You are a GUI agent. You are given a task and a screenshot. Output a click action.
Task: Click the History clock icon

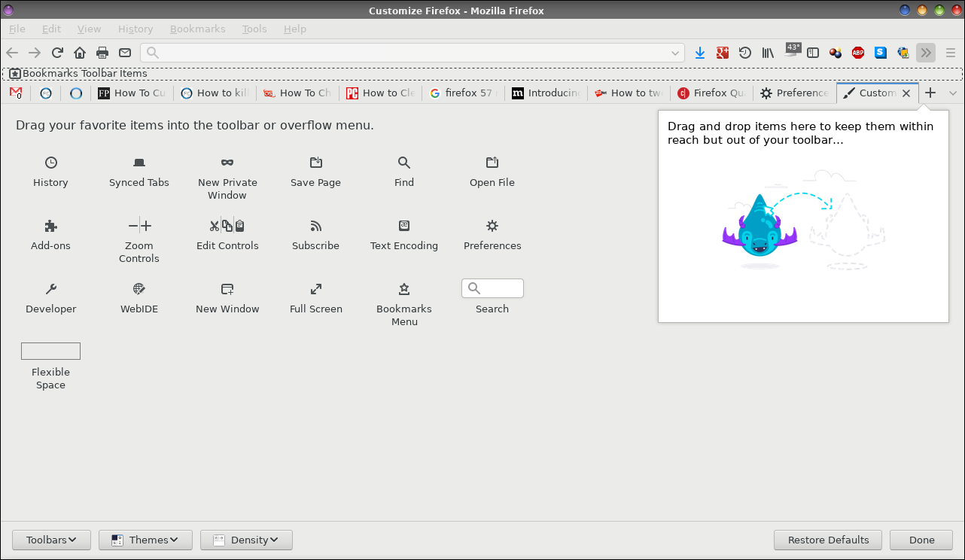[x=50, y=163]
